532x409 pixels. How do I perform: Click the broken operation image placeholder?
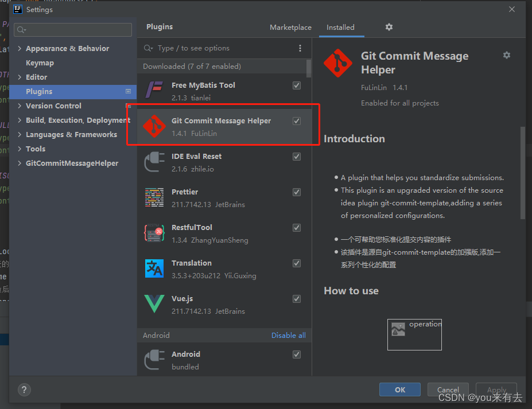coord(414,334)
